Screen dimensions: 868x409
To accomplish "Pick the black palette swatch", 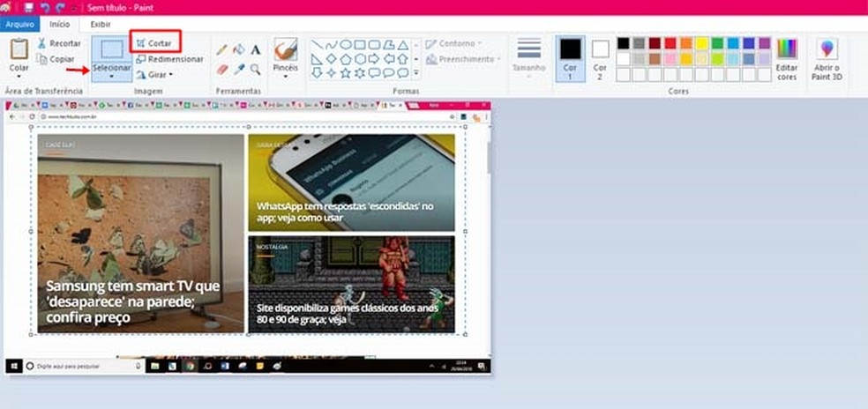I will tap(624, 43).
